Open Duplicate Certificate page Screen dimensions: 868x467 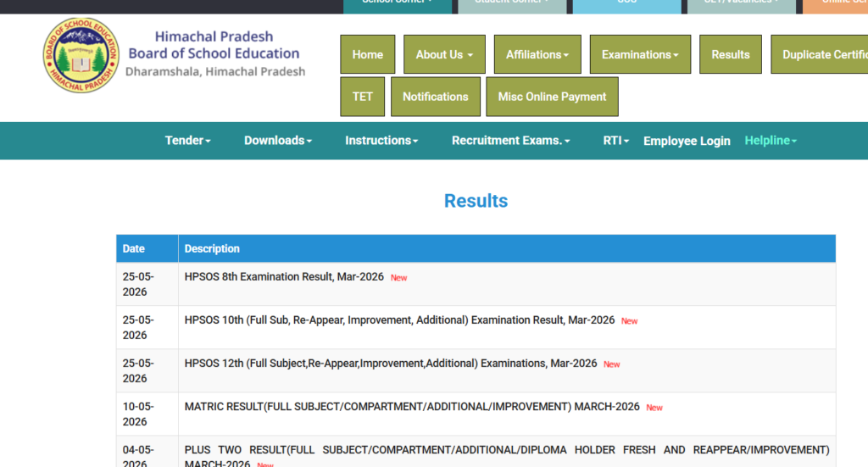(820, 54)
